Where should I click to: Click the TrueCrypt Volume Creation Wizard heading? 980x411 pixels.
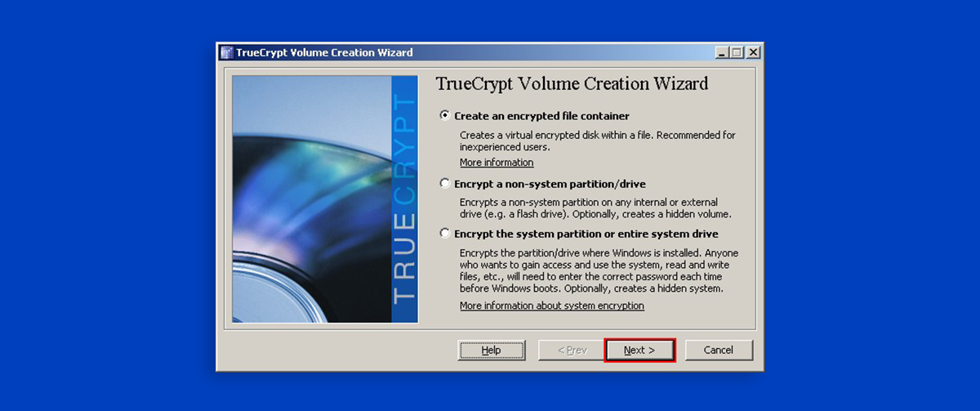572,84
